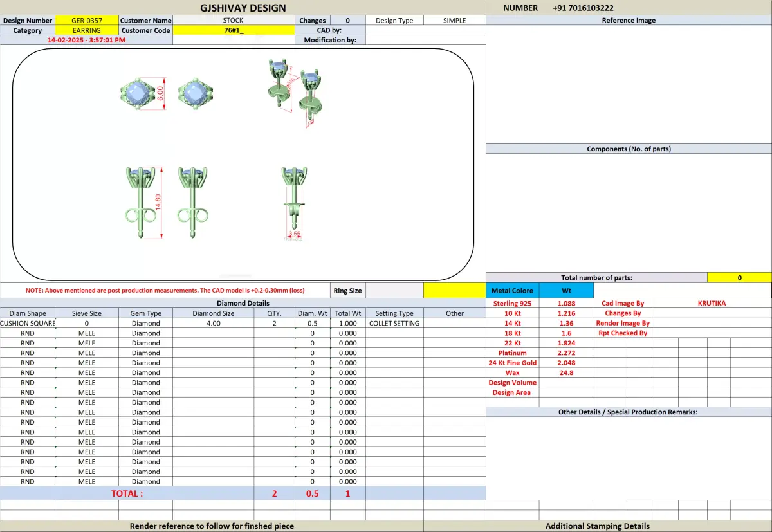Screen dimensions: 772x532
Task: Click the Components (No. of parts) header
Action: click(629, 149)
